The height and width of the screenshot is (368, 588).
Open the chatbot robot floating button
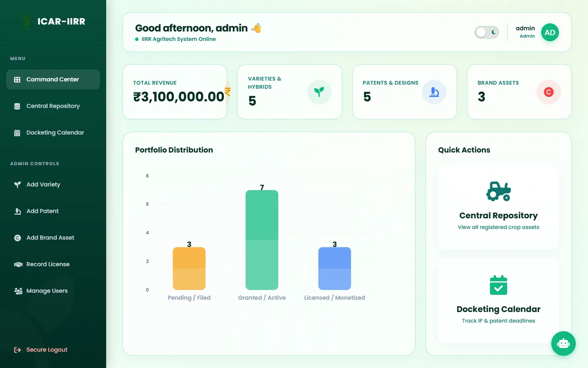point(563,343)
